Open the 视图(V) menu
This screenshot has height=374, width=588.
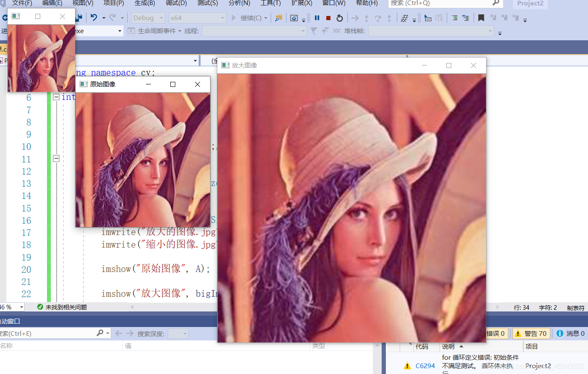click(x=83, y=3)
